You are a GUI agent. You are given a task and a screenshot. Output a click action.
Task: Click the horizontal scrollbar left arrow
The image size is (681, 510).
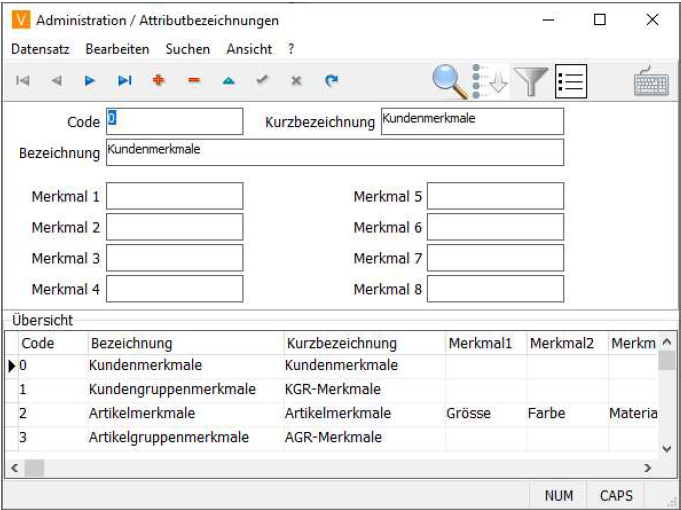point(15,468)
